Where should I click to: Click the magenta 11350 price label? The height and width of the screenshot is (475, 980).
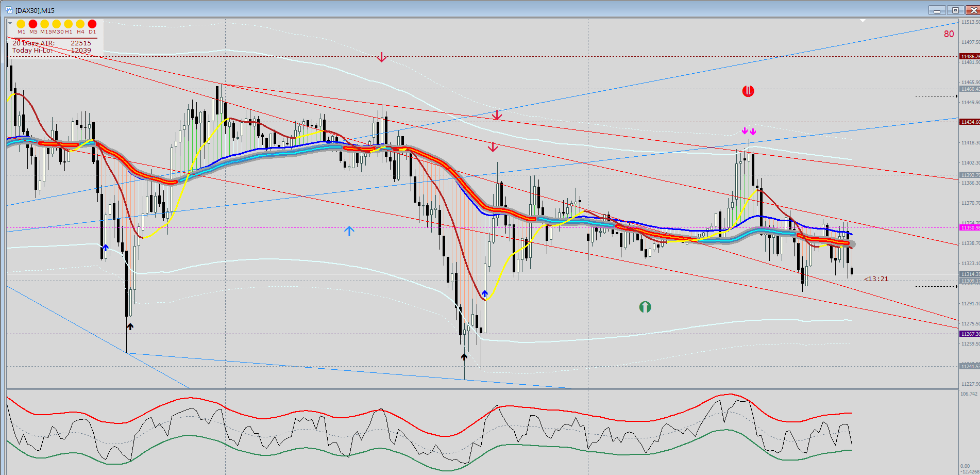pos(970,227)
